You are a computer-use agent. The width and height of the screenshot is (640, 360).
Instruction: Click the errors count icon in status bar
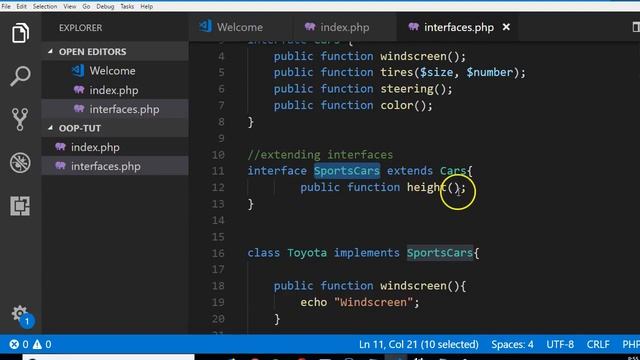pos(14,344)
